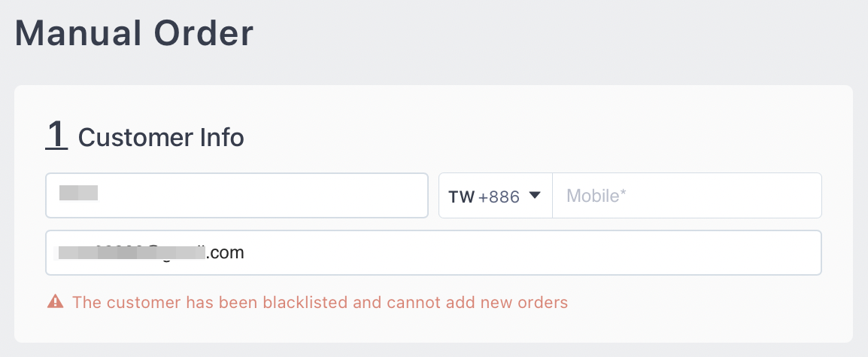Click the Mobile* placeholder text
868x357 pixels.
pyautogui.click(x=596, y=197)
